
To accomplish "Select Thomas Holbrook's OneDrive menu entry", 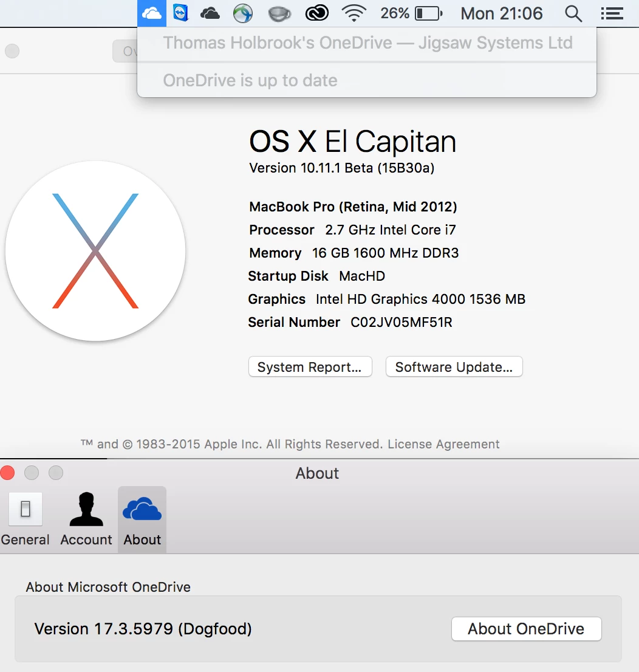I will pos(367,43).
